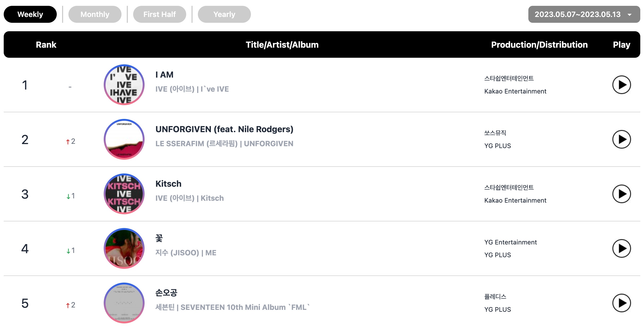Open the UNFORGIVEN album cover
The width and height of the screenshot is (644, 330).
click(x=124, y=139)
